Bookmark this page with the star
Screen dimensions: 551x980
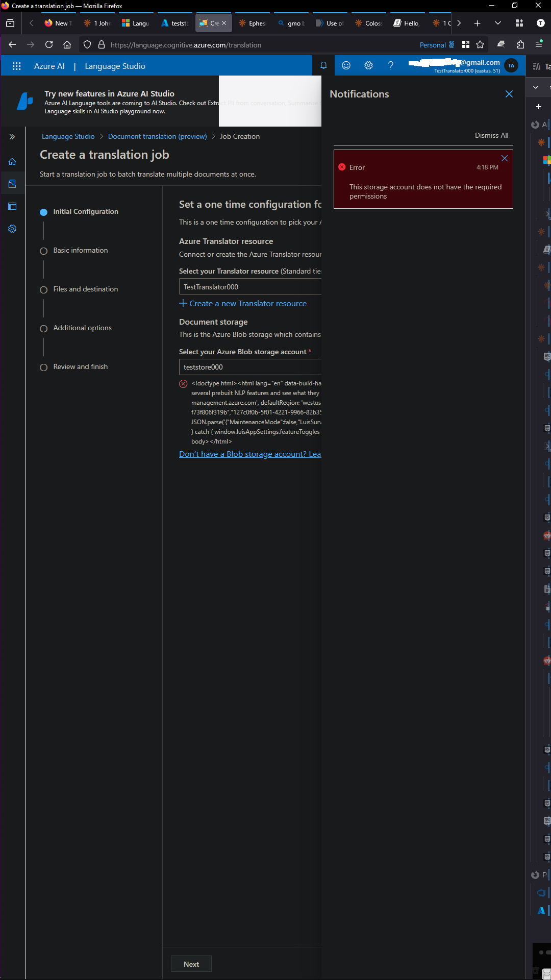point(480,44)
